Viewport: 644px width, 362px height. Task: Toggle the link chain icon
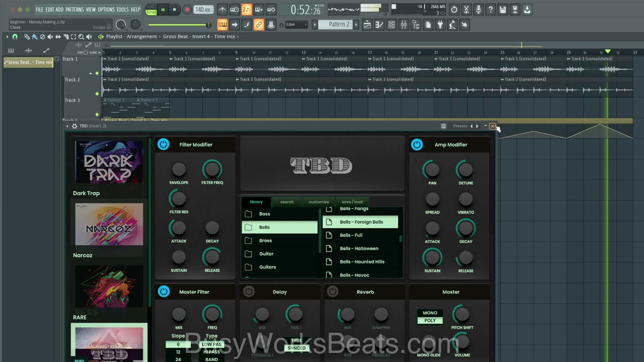259,25
